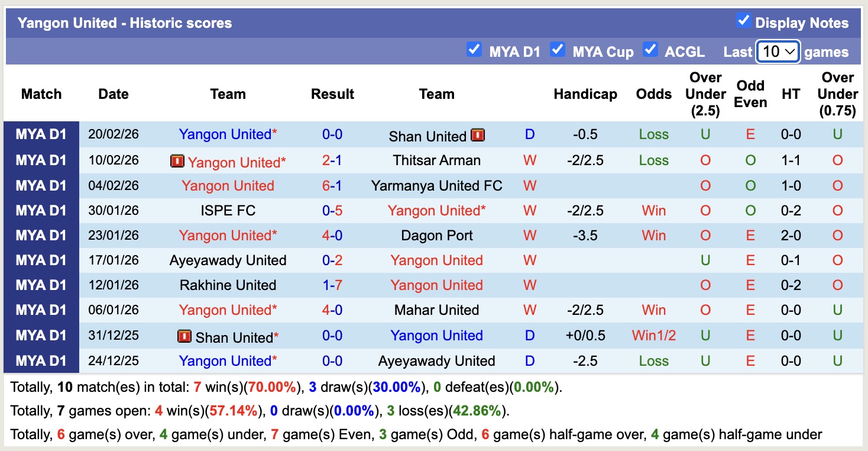
Task: Click the red card icon before Shan United on 31/12/25
Action: (185, 335)
